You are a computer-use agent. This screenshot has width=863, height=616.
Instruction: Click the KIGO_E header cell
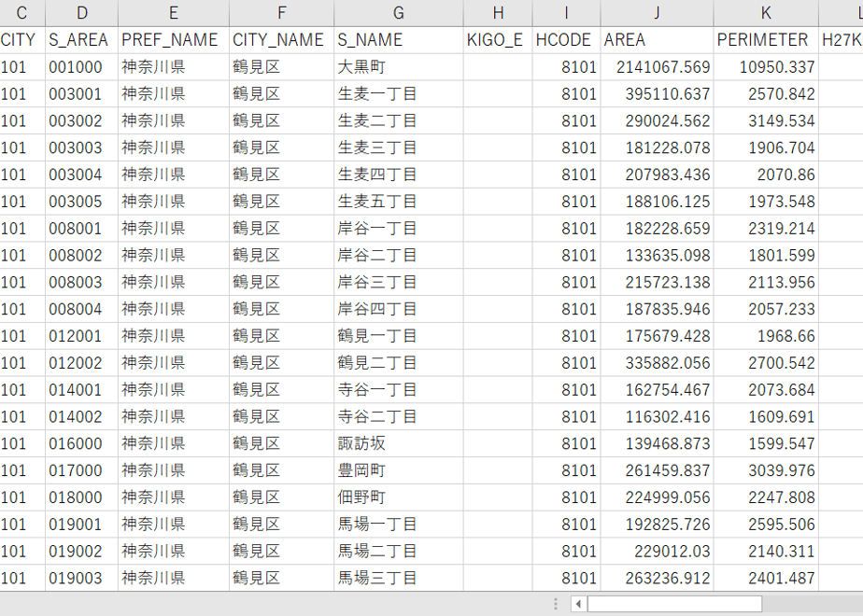[498, 40]
